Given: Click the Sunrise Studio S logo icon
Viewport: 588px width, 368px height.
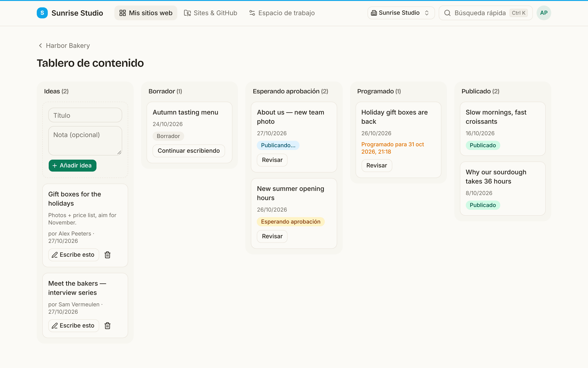Looking at the screenshot, I should coord(42,13).
